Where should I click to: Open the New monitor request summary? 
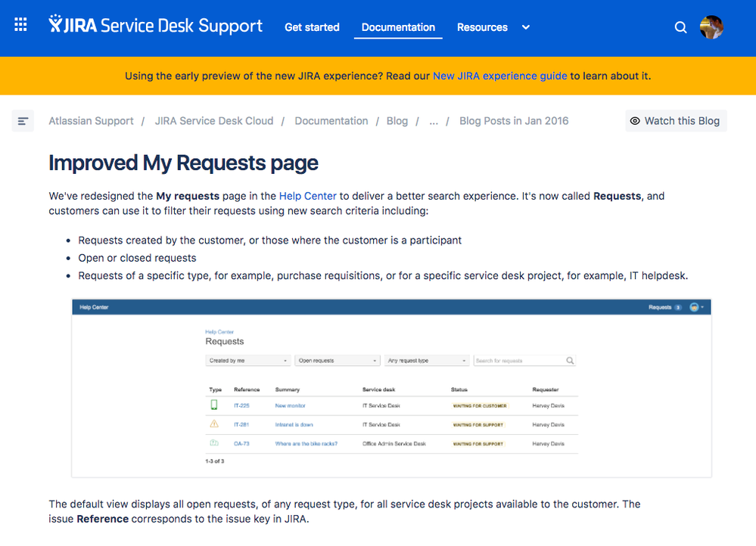[x=291, y=406]
